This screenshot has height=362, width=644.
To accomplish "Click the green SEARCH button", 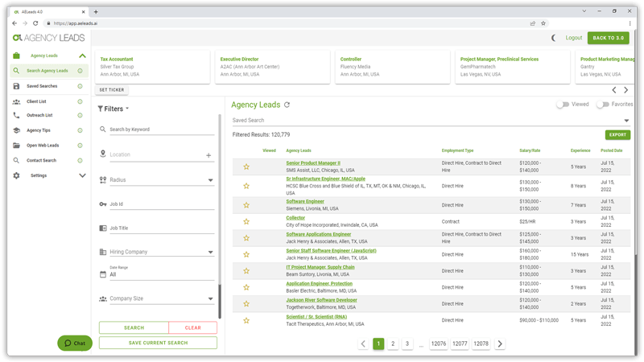I will 134,327.
